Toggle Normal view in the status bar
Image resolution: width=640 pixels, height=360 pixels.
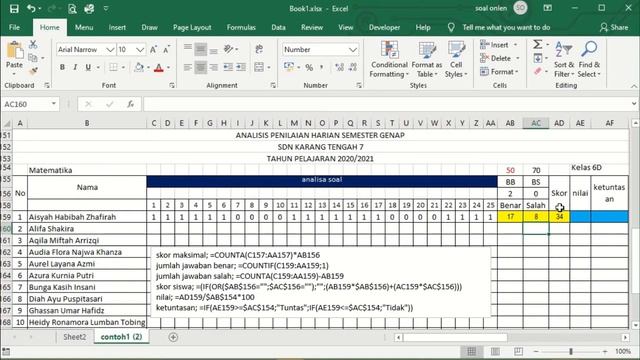pos(471,351)
